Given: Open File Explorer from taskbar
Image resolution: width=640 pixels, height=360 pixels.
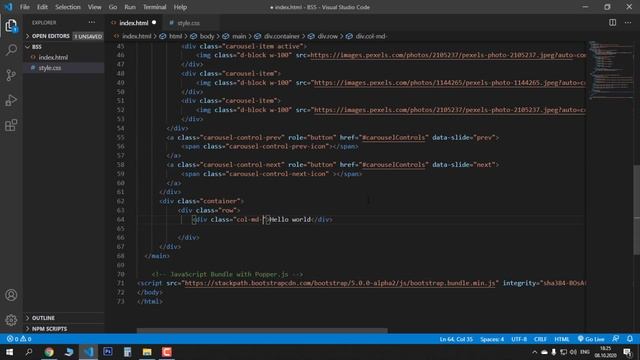Looking at the screenshot, I should click(147, 352).
